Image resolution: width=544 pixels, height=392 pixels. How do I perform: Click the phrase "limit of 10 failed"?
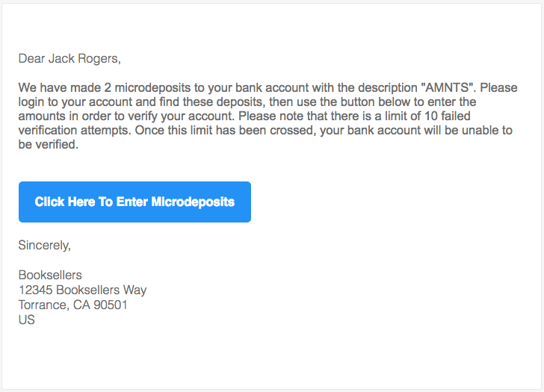[399, 116]
